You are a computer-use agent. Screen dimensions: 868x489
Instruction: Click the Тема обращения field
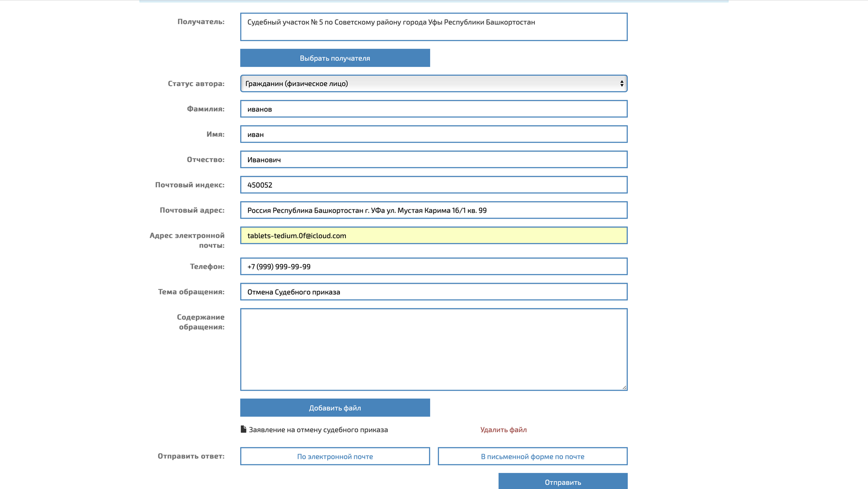pyautogui.click(x=434, y=292)
